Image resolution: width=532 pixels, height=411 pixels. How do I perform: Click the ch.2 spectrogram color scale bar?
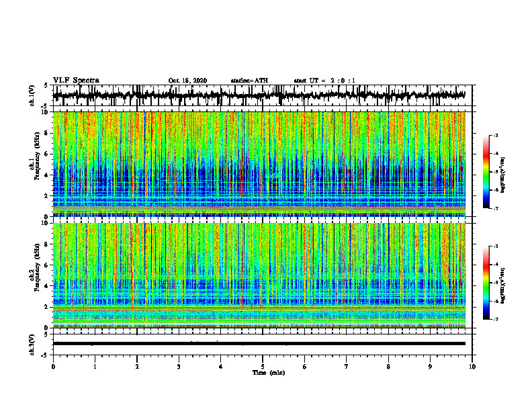pyautogui.click(x=486, y=283)
